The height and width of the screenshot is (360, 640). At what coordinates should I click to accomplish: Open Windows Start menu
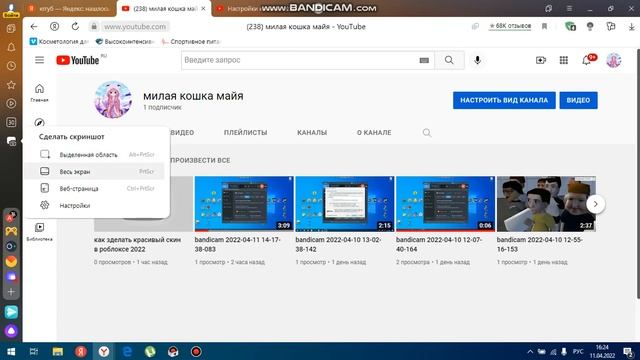(11, 352)
